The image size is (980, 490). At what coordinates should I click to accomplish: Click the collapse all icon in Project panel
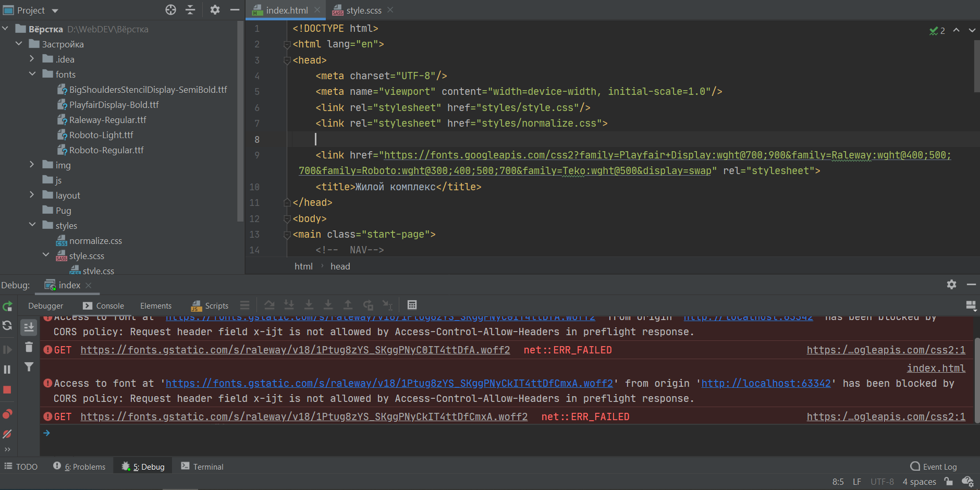click(x=190, y=10)
